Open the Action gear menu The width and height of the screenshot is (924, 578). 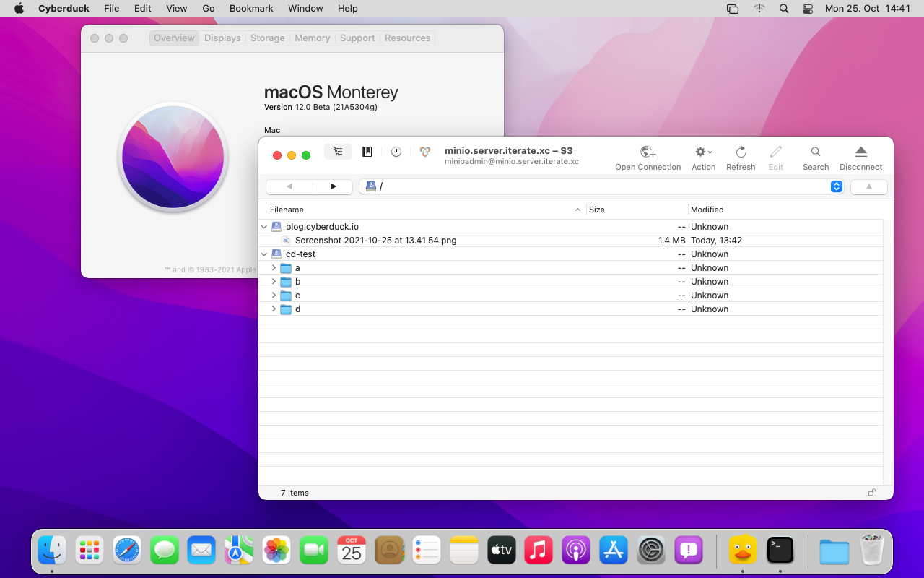[x=703, y=158]
